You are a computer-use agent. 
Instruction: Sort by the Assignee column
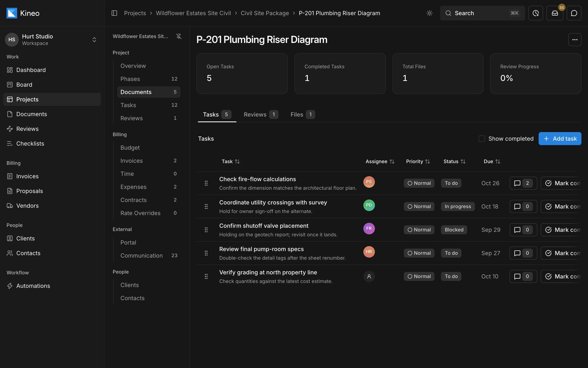(380, 162)
